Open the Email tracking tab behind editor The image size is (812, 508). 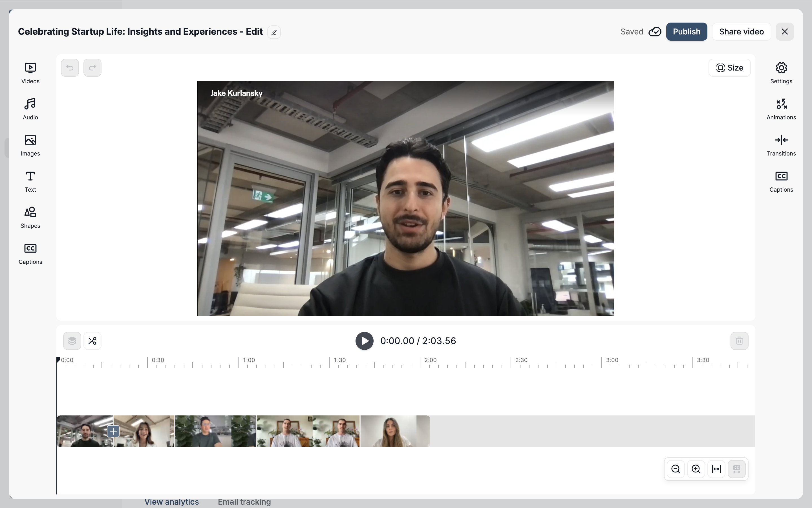[x=244, y=502]
